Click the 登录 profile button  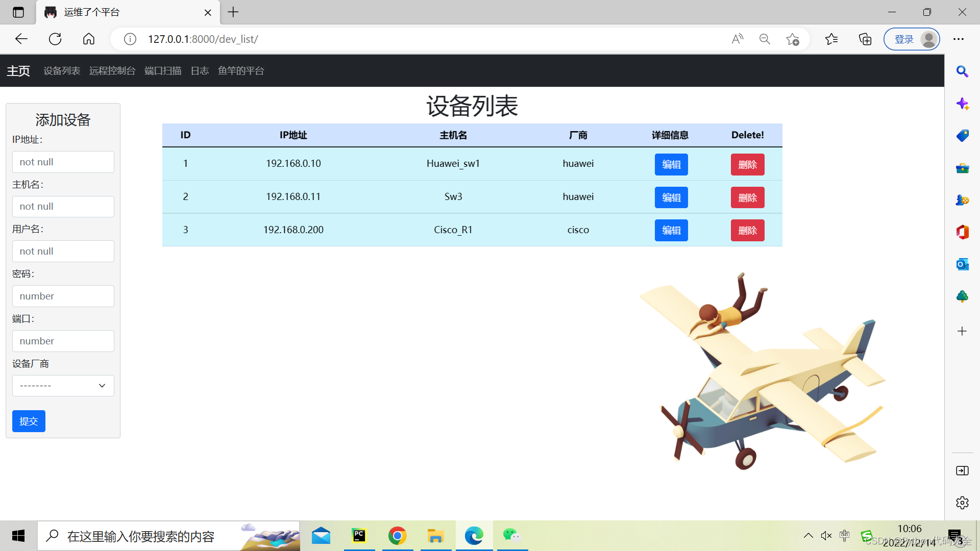point(912,39)
